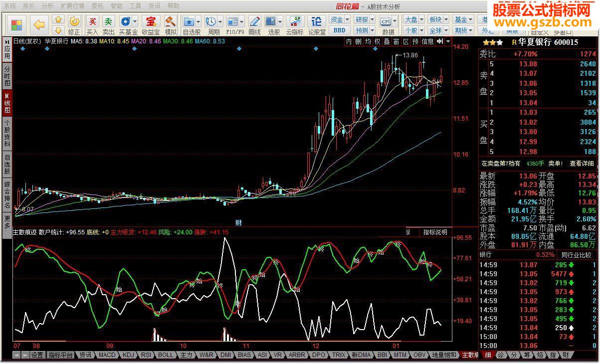
Task: Click the yellow down arrow button
Action: pyautogui.click(x=58, y=30)
